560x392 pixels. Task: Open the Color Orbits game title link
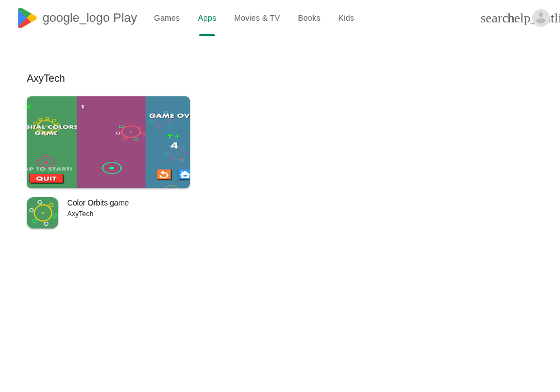98,203
